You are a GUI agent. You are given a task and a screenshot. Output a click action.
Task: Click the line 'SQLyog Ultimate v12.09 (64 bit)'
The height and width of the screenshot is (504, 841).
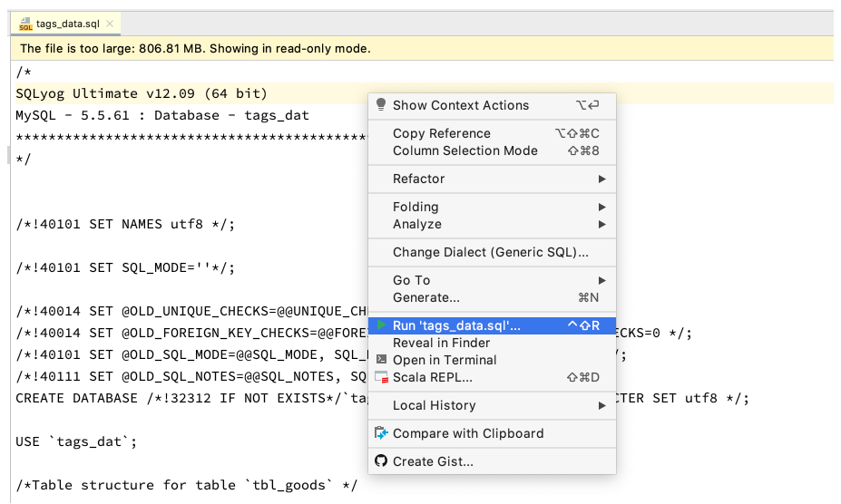(142, 93)
